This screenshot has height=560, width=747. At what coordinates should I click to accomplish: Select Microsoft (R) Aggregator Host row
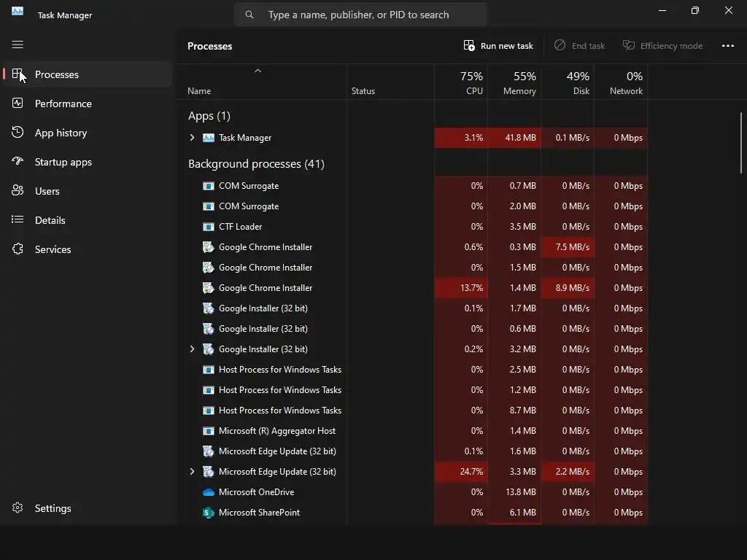413,431
